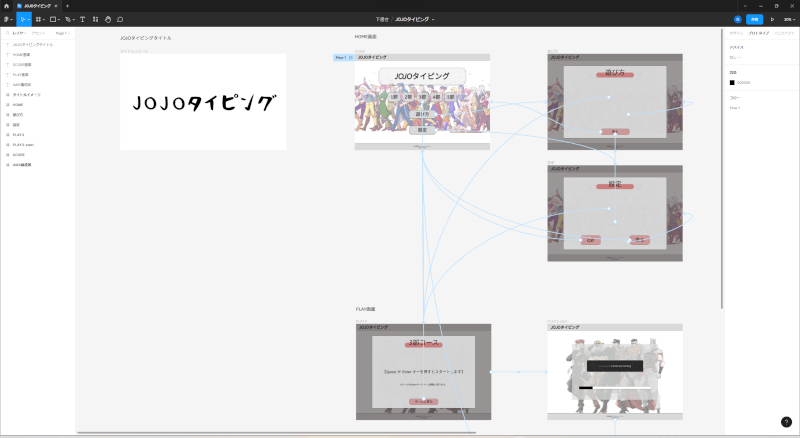
Task: Go to the Figma home tab icon
Action: tap(6, 6)
